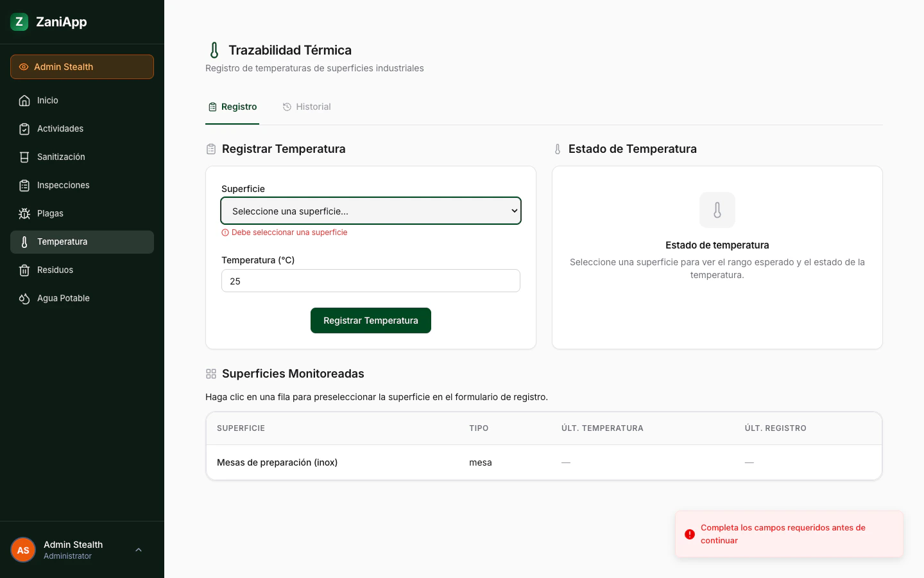Viewport: 924px width, 578px height.
Task: Select the Actividades sidebar icon
Action: click(24, 128)
